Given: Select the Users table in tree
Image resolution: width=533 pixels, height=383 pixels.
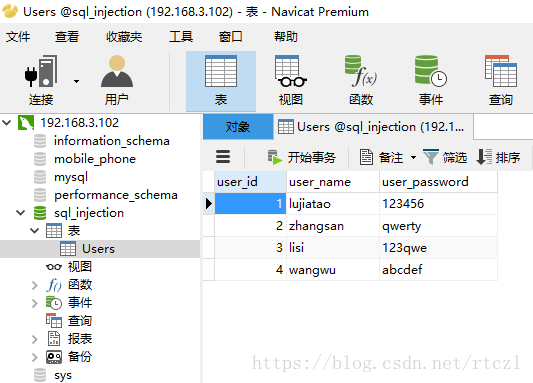Looking at the screenshot, I should coord(99,249).
